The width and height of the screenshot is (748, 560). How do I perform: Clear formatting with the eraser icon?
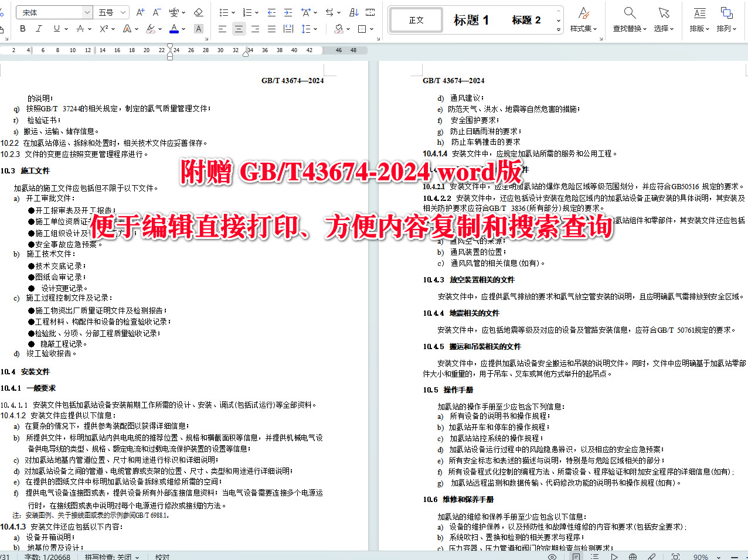198,12
